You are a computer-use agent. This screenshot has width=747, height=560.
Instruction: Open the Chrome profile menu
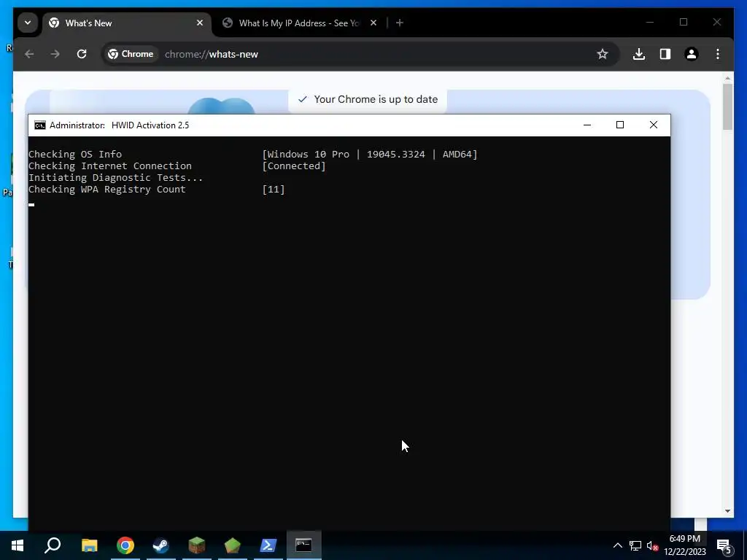point(692,54)
